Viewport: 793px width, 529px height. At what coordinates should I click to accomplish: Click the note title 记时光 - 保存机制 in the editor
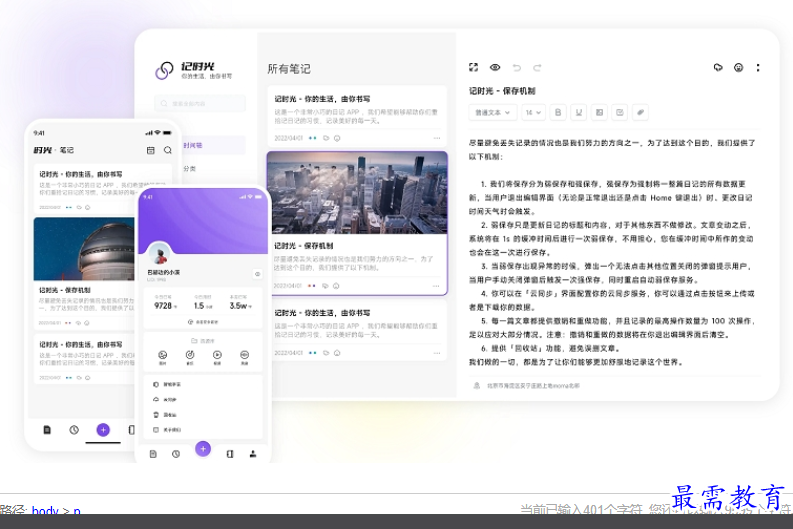click(502, 91)
